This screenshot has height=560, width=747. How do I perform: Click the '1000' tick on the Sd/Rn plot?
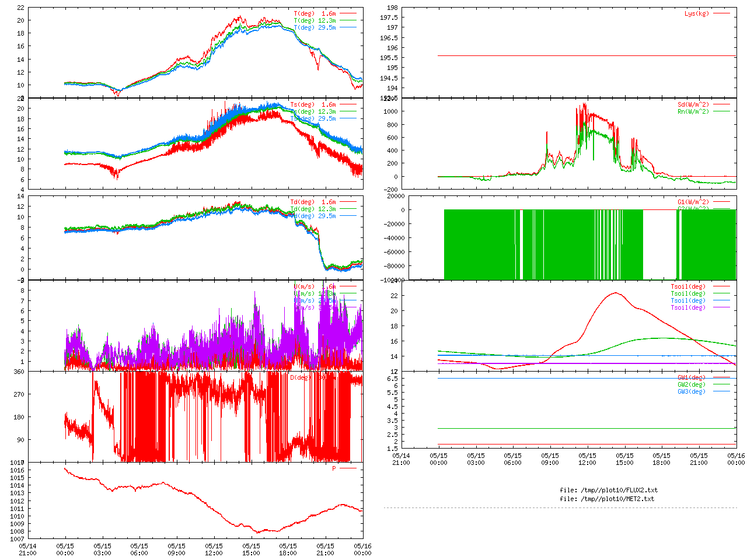pos(390,111)
